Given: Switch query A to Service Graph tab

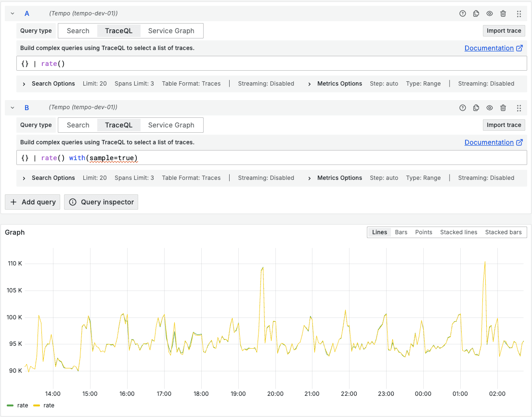Looking at the screenshot, I should (x=171, y=30).
